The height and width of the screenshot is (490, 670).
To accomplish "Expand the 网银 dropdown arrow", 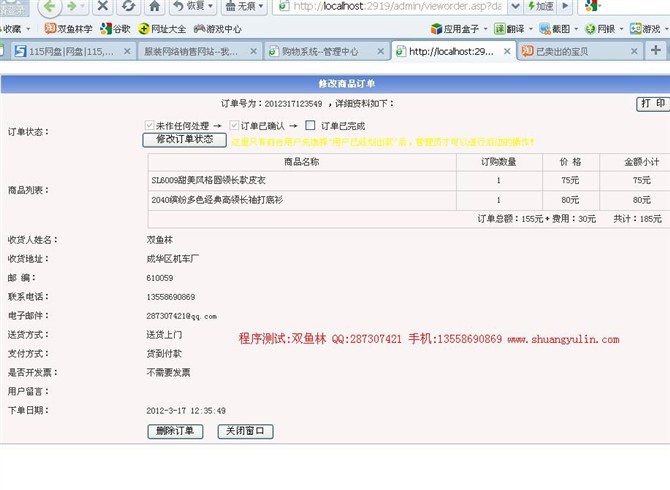I will [x=621, y=29].
